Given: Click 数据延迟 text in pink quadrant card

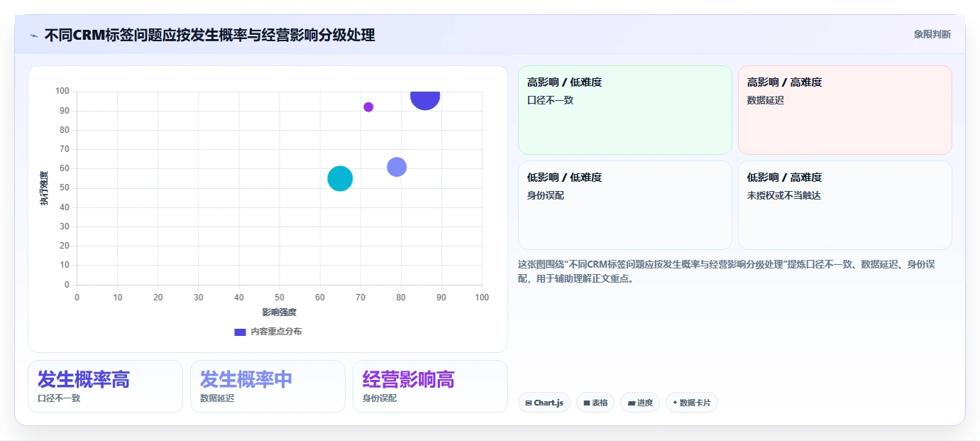Looking at the screenshot, I should 766,100.
